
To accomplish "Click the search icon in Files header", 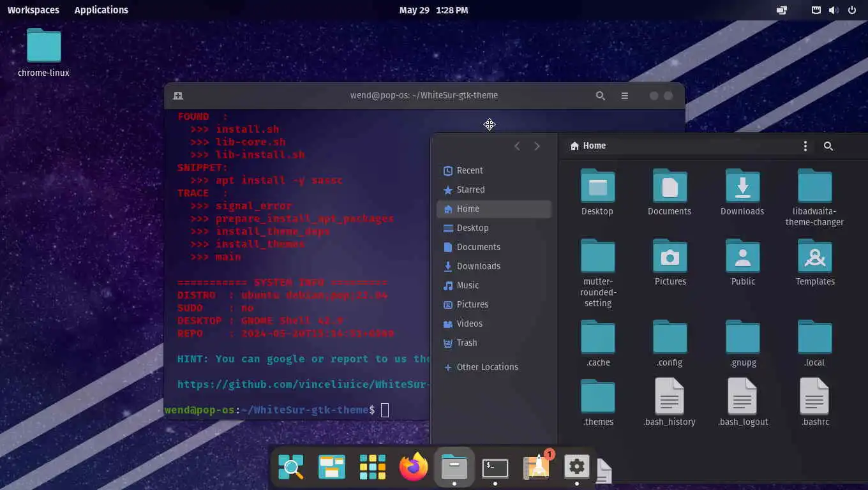I will pyautogui.click(x=828, y=146).
